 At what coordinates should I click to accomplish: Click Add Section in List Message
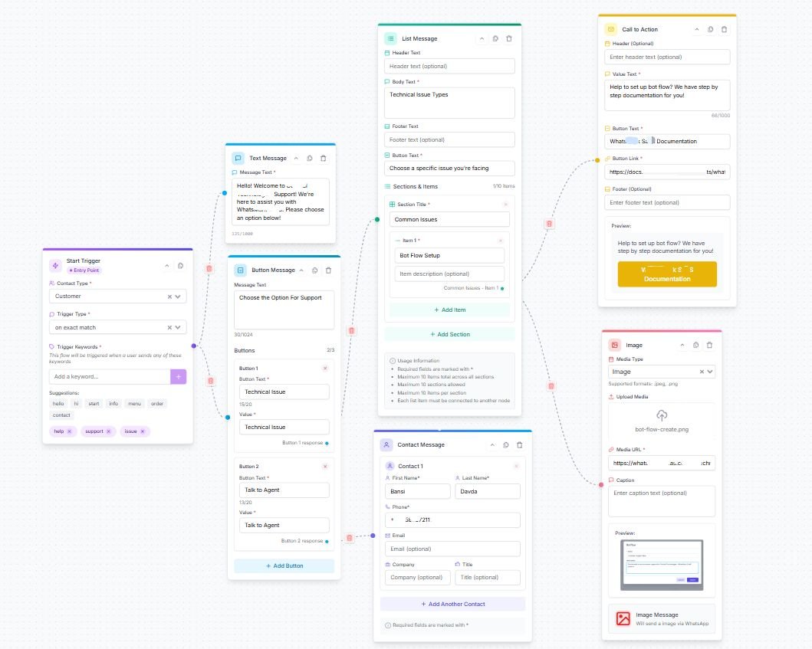pos(449,334)
